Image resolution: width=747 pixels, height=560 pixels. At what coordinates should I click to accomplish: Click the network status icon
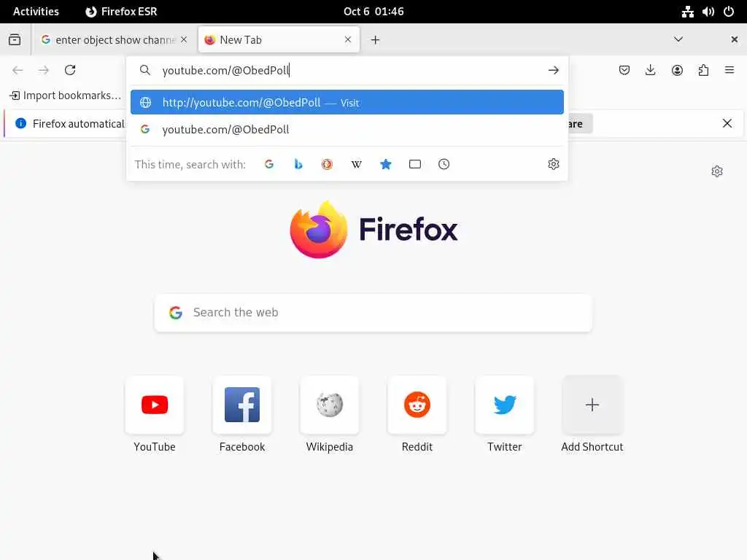click(687, 12)
